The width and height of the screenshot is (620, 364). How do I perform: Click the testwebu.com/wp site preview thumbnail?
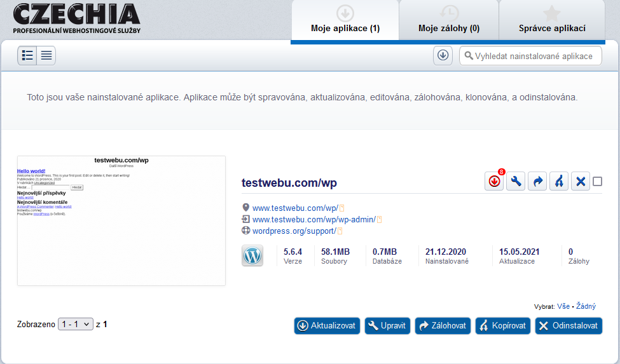[x=121, y=220]
